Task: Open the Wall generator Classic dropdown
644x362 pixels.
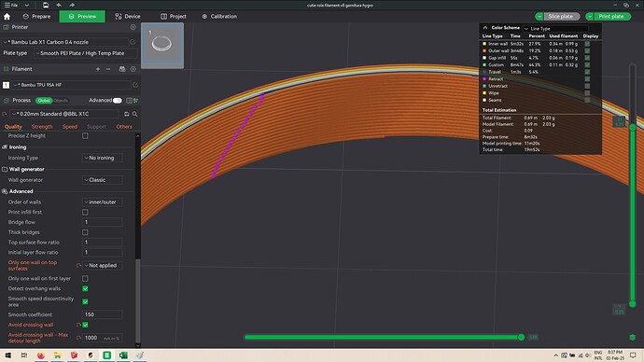Action: tap(103, 180)
